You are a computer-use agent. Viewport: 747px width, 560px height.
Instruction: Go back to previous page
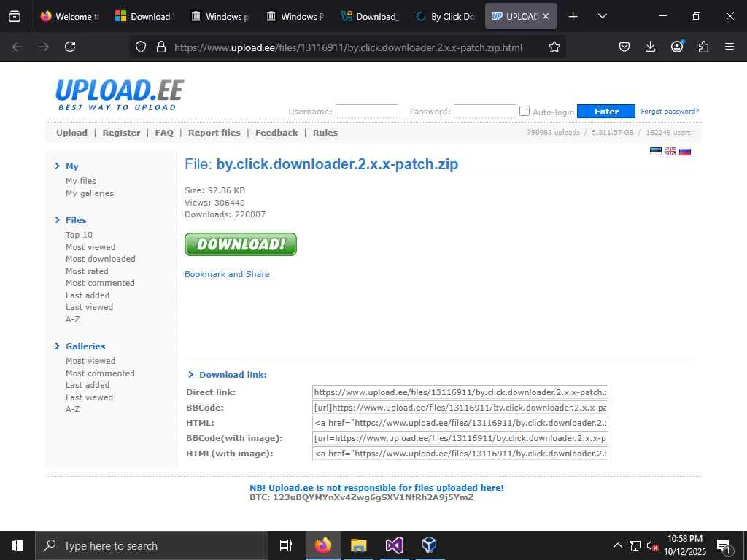(x=18, y=47)
